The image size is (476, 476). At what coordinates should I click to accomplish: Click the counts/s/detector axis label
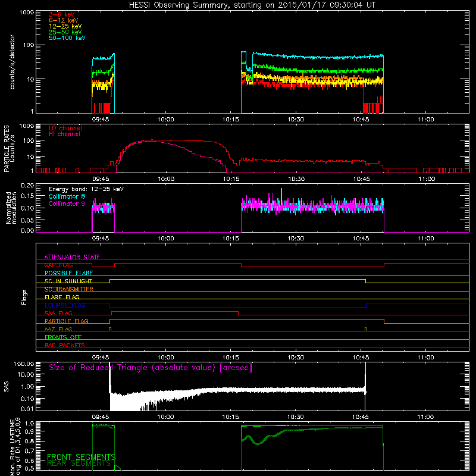pos(12,62)
